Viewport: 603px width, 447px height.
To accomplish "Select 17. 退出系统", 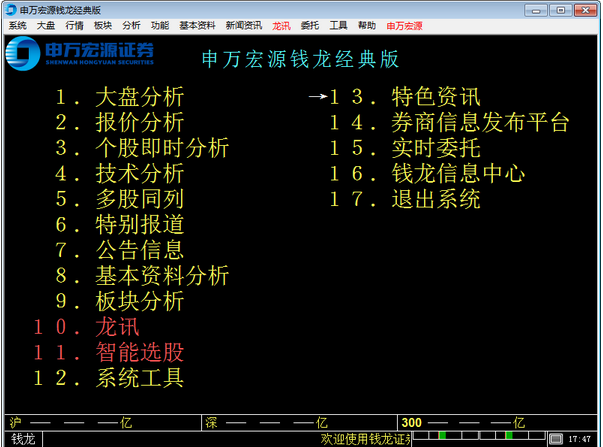I will pyautogui.click(x=405, y=199).
